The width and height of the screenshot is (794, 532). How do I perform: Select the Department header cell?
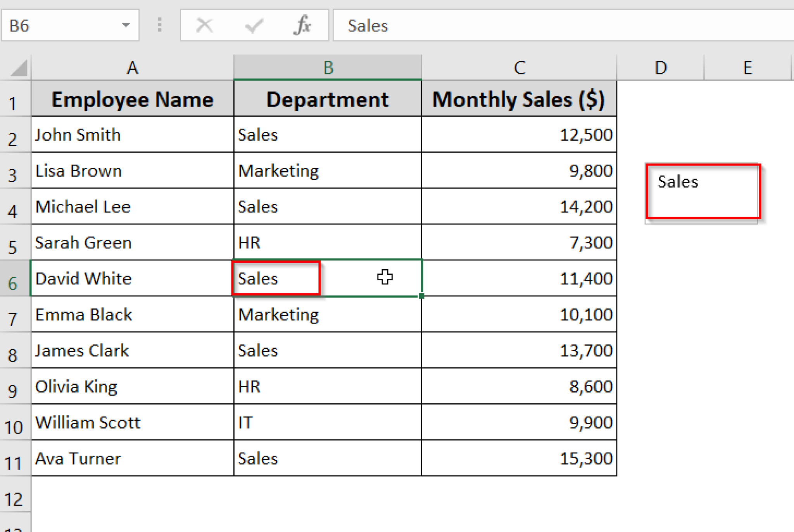tap(328, 99)
